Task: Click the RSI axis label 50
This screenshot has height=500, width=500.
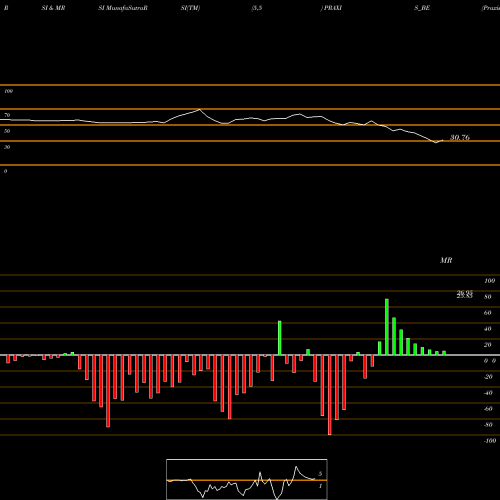Action: (x=7, y=131)
